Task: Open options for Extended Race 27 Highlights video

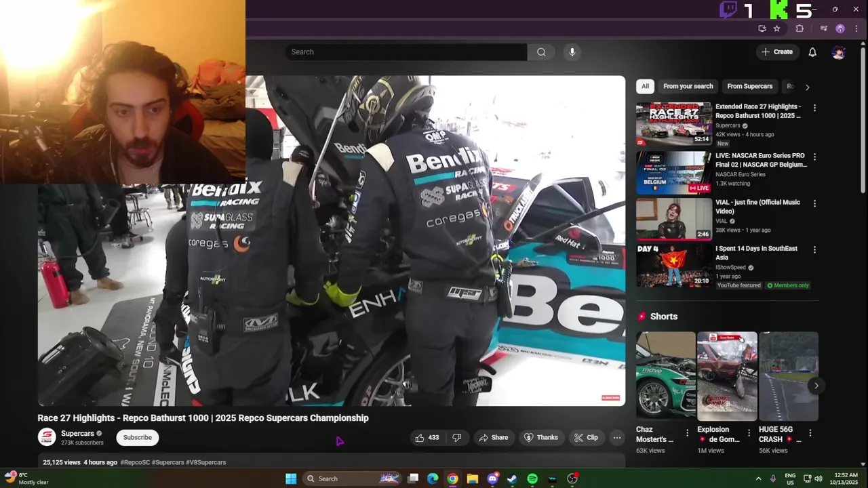Action: (814, 108)
